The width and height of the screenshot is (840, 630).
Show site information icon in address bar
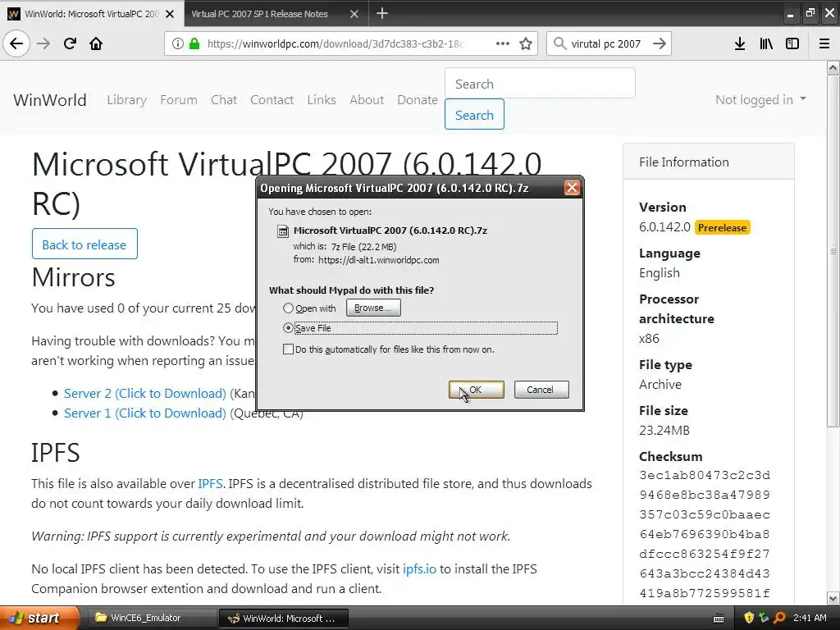(x=178, y=44)
